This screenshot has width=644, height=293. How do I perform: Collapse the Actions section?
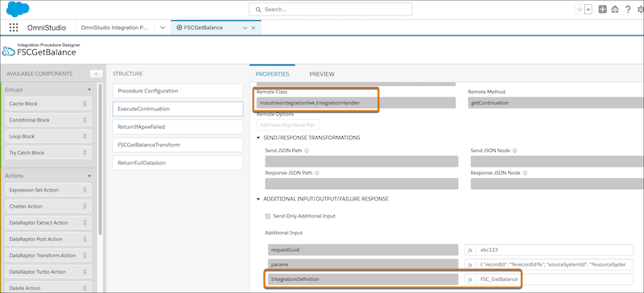[89, 176]
